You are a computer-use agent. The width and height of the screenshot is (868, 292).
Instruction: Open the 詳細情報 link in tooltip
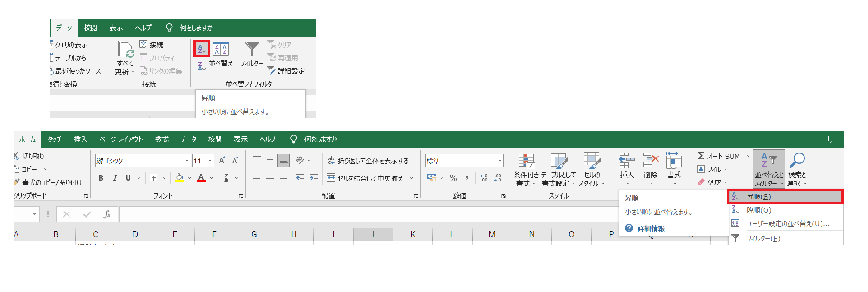coord(651,228)
